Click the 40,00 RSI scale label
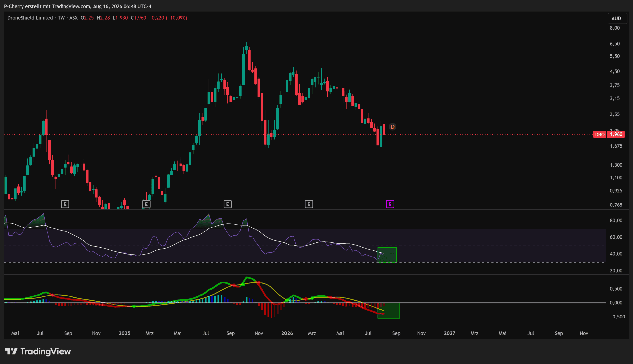The image size is (633, 364). [x=616, y=254]
